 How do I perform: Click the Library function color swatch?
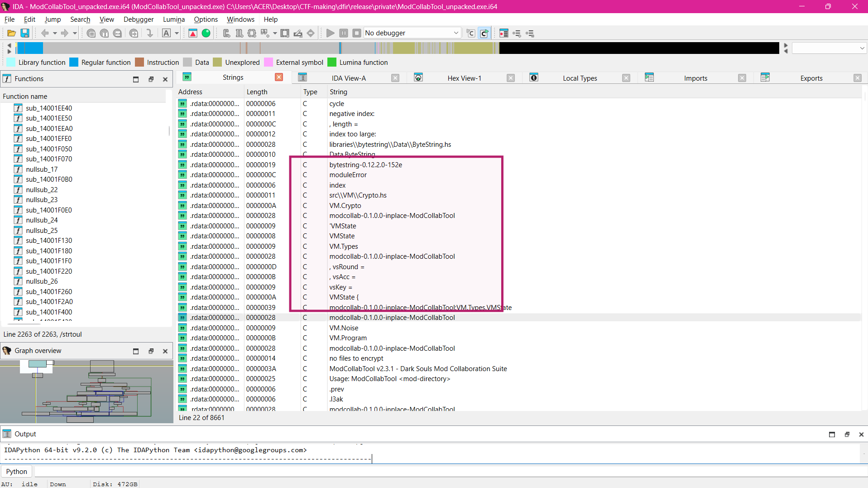(x=11, y=63)
